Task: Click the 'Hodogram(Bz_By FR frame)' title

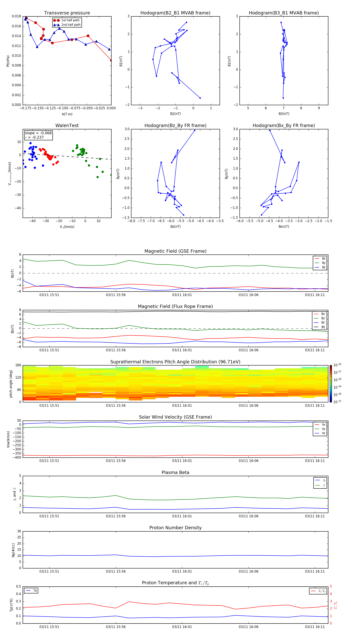Action: pyautogui.click(x=175, y=125)
